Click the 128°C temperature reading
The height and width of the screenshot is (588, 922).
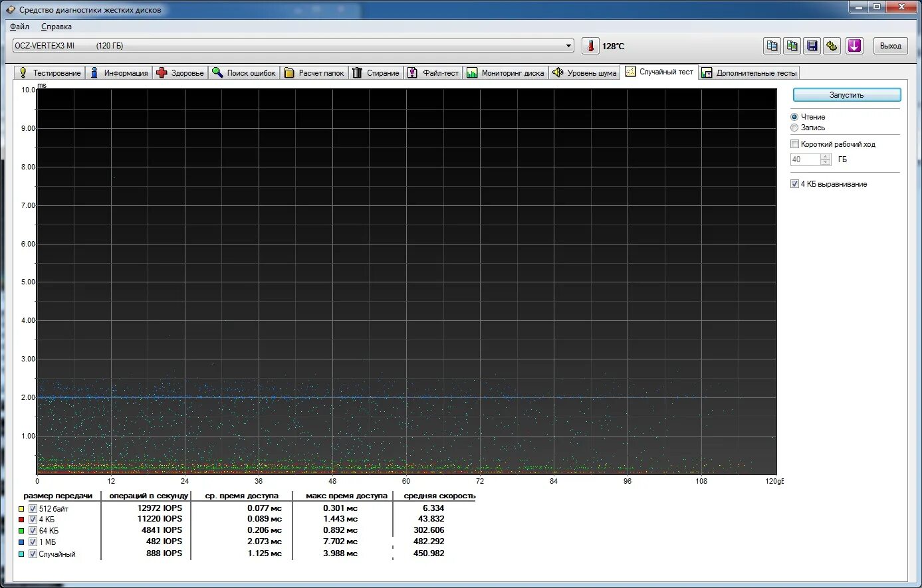click(614, 47)
